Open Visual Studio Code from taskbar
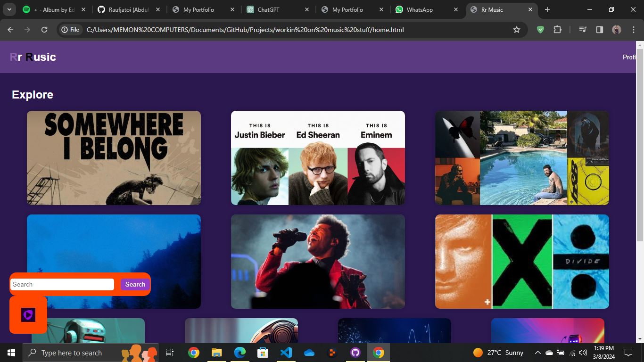 coord(286,353)
